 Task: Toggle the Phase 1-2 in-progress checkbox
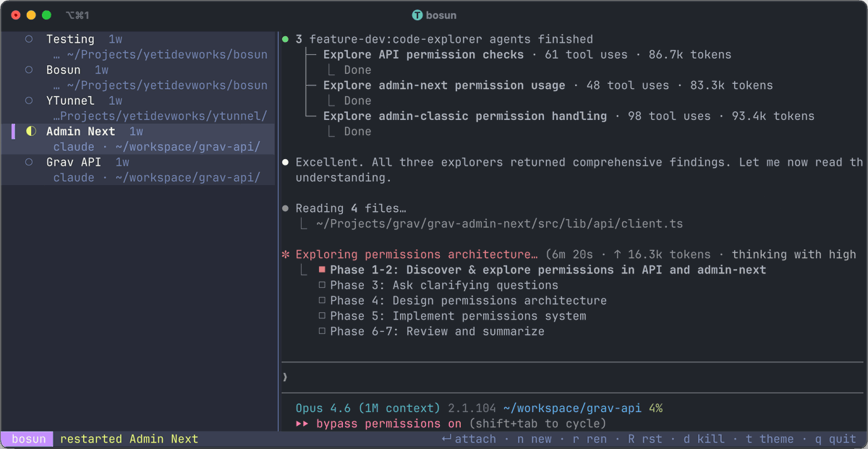click(323, 270)
